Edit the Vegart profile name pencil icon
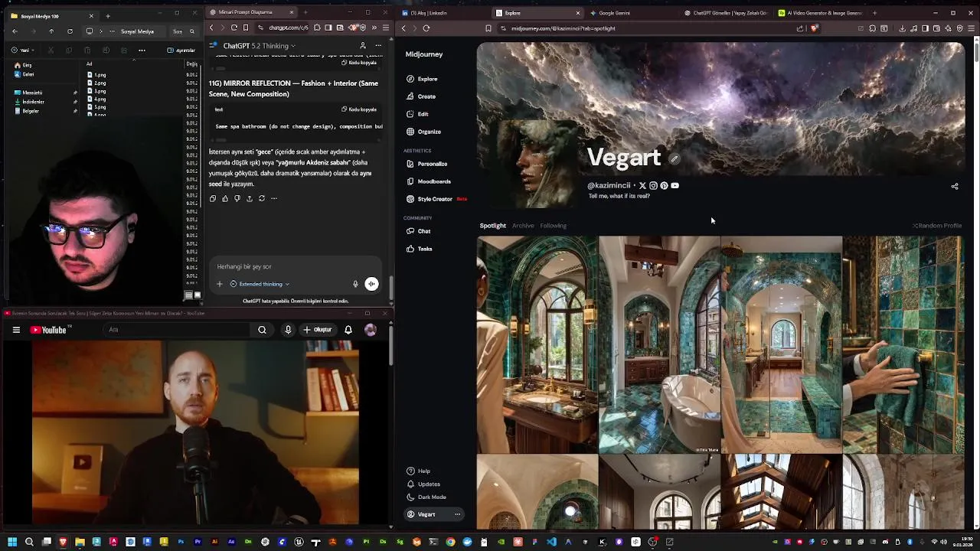980x551 pixels. pyautogui.click(x=675, y=159)
